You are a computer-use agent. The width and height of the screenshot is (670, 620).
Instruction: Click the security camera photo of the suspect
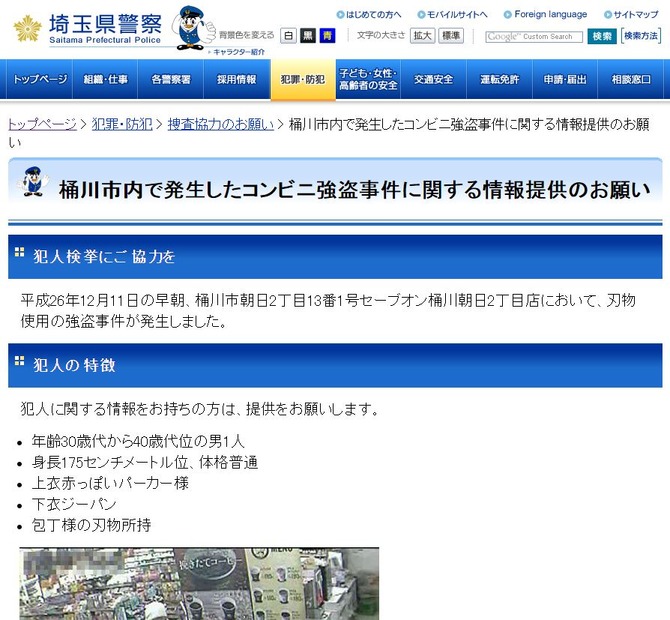199,583
